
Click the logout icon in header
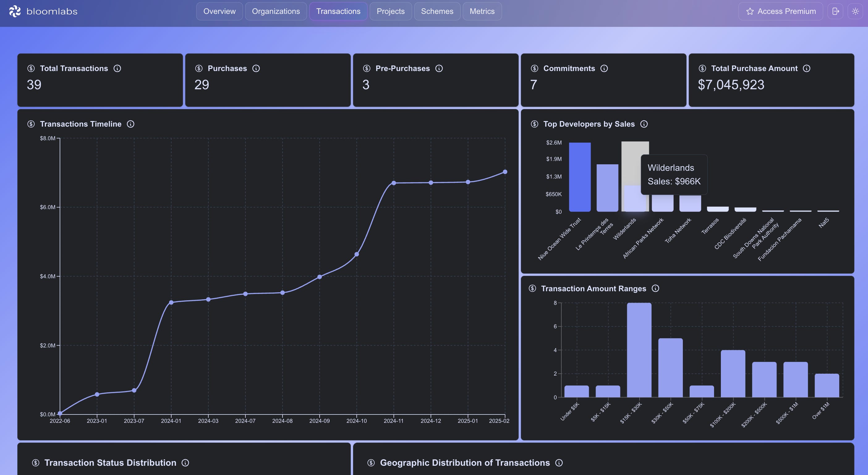point(835,11)
